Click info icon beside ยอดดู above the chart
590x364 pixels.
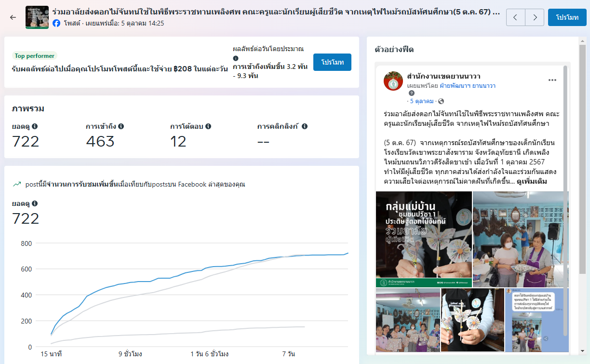35,203
